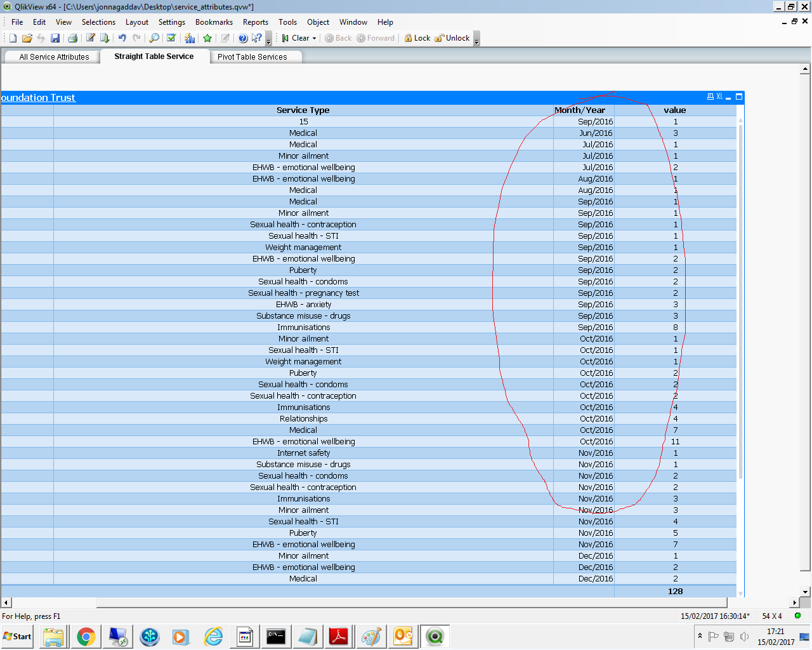Expand the navigation toolbar options arrow
Image resolution: width=812 pixels, height=650 pixels.
tap(476, 39)
